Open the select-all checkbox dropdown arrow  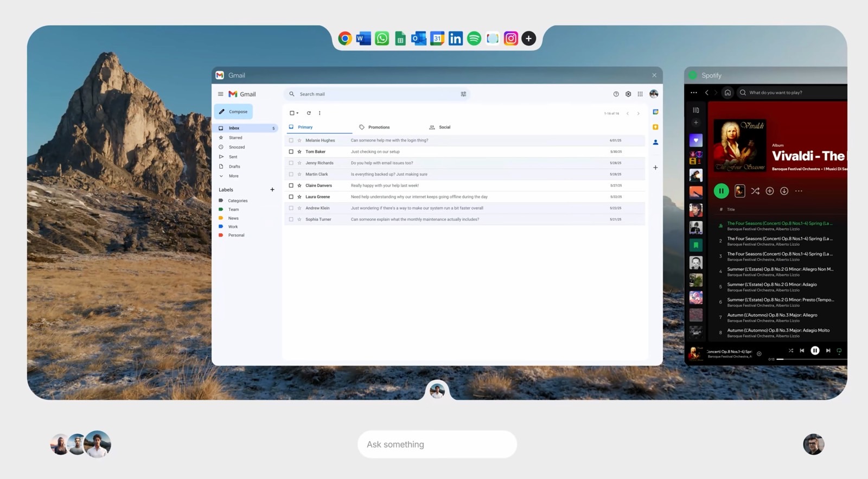[297, 113]
